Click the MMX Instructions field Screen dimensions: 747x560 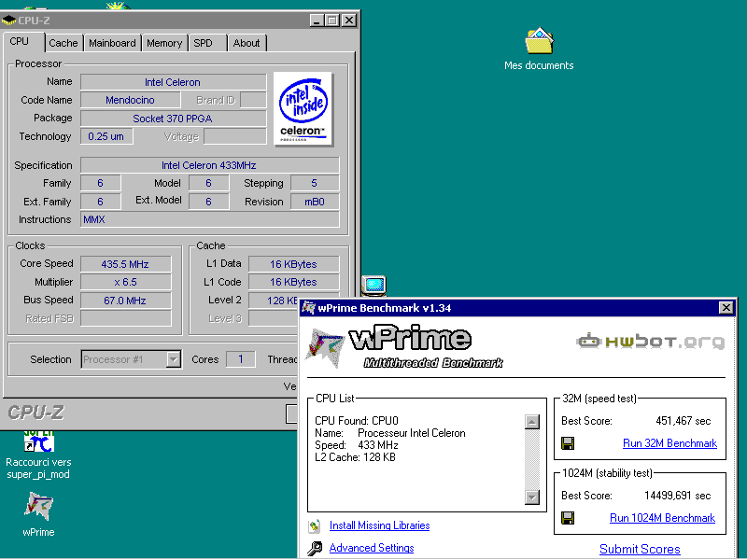[209, 219]
